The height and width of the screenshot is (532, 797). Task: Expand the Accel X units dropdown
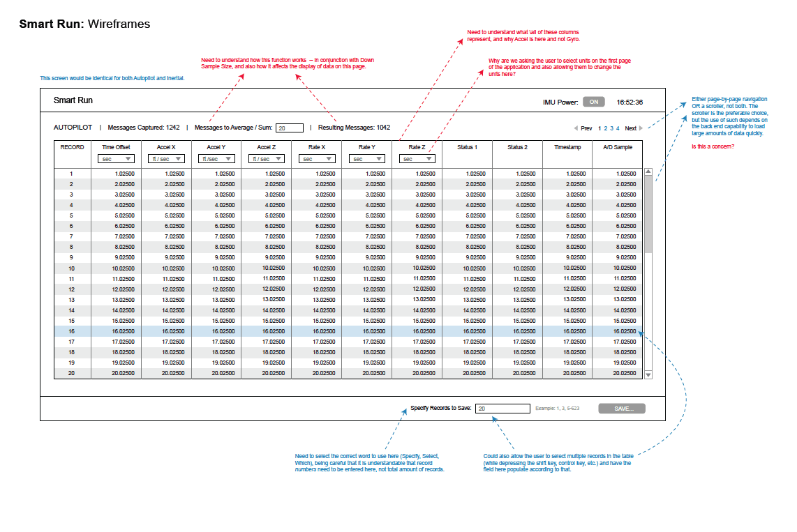pyautogui.click(x=166, y=159)
